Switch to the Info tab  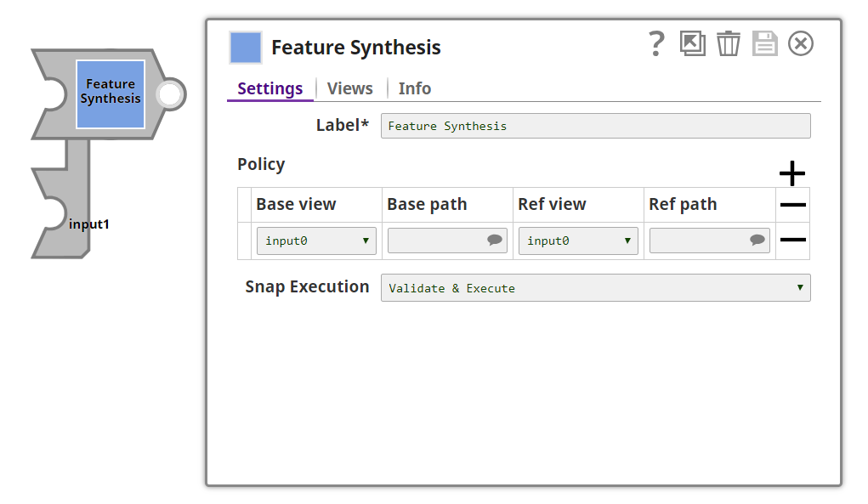[x=414, y=88]
